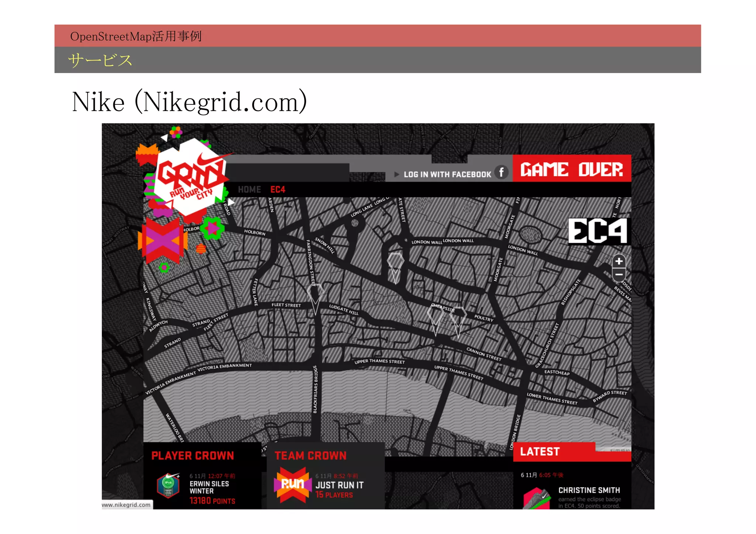Click the Facebook f icon
The height and width of the screenshot is (534, 756).
coord(501,173)
